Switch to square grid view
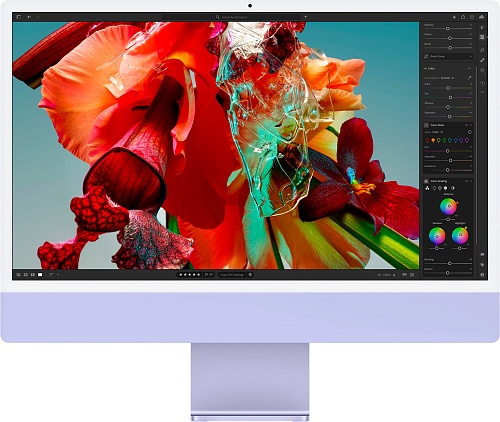Screen dimensions: 500x422 (26, 275)
